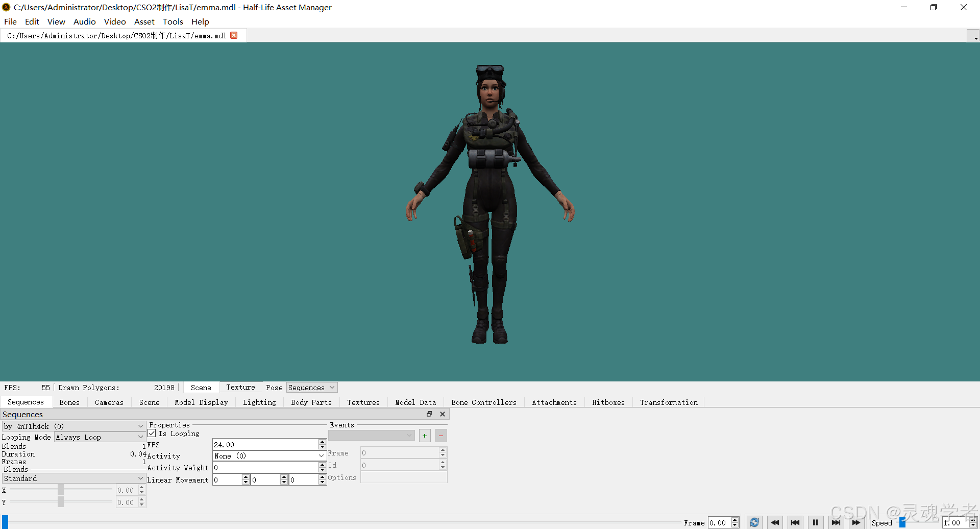Switch to the Bone Controllers tab
Screen dimensions: 980x529
tap(484, 402)
